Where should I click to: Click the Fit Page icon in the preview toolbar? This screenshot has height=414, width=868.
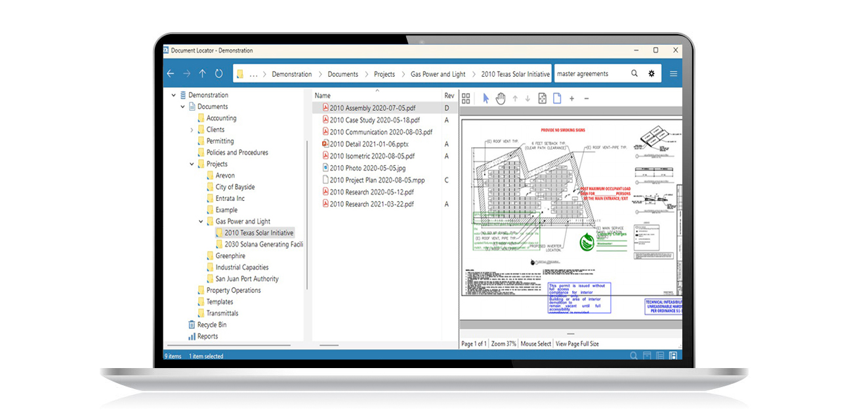[x=542, y=98]
